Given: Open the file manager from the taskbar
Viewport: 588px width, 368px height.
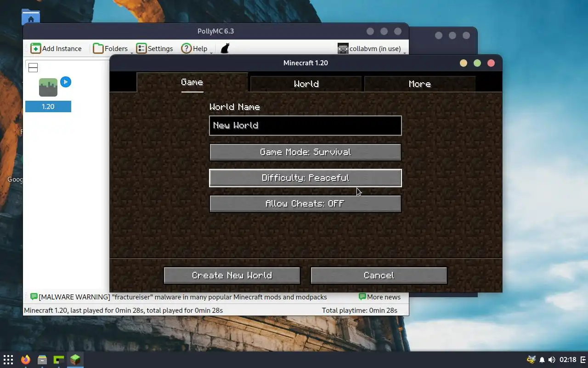Looking at the screenshot, I should pos(42,360).
